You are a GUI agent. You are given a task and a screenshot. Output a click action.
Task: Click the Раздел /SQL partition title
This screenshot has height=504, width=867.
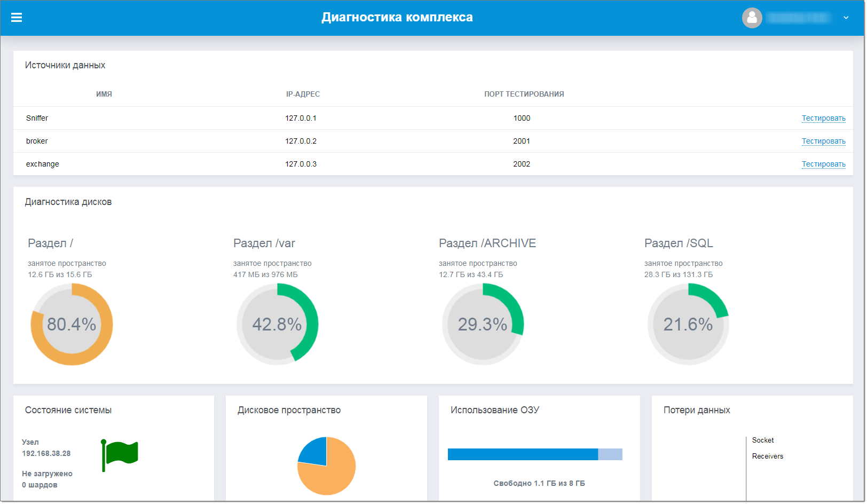679,243
